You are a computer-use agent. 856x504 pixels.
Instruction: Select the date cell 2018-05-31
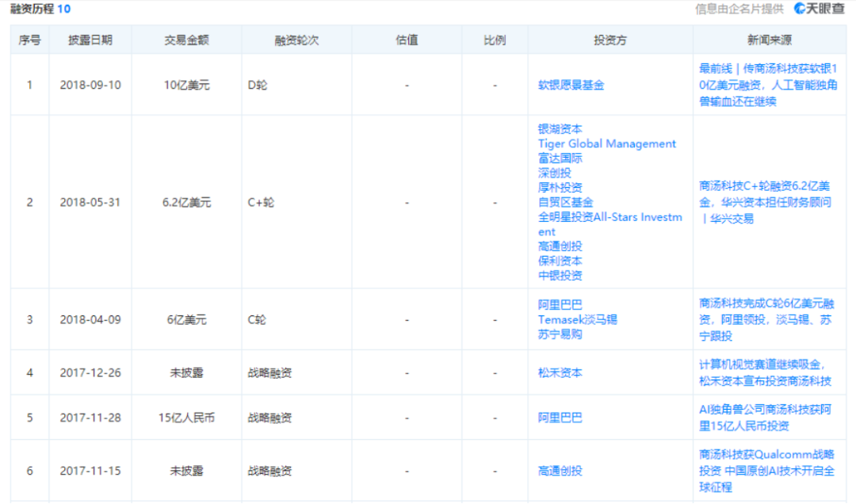[x=90, y=203]
